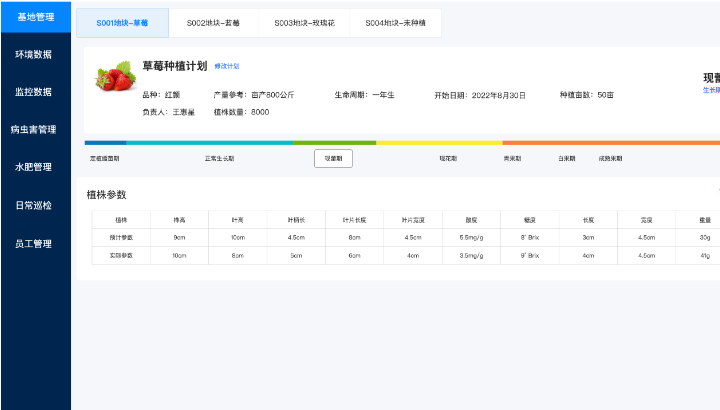Viewport: 720px width, 410px height.
Task: Open the S004地块-未种植 tab
Action: point(395,23)
